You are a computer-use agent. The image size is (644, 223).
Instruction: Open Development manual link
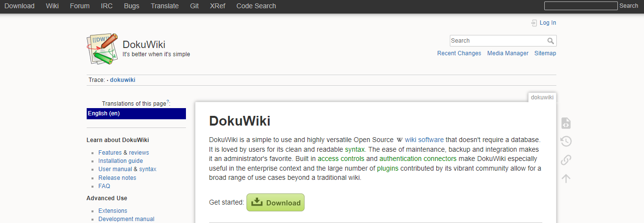tap(126, 219)
